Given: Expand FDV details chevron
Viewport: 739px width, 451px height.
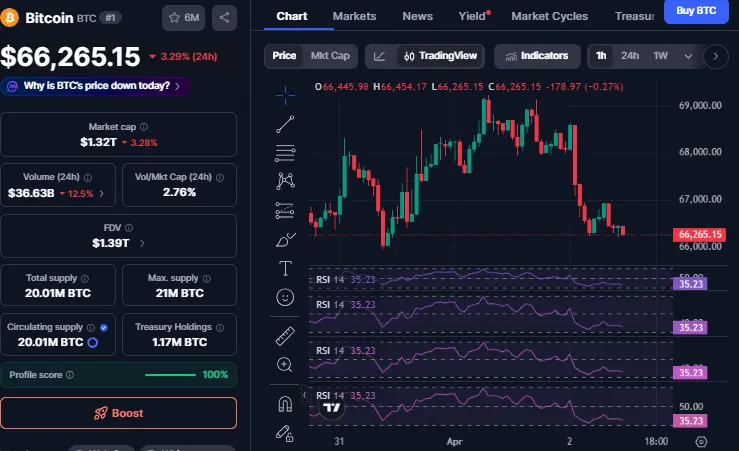Looking at the screenshot, I should point(142,243).
